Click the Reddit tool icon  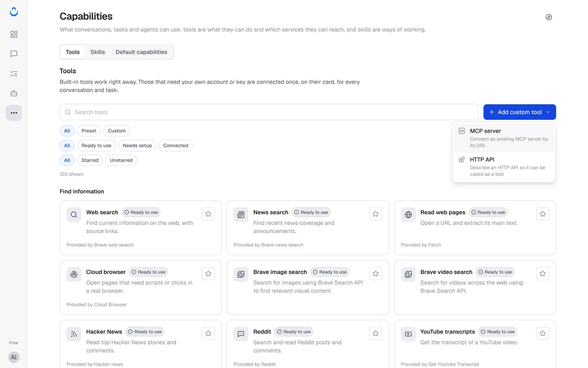click(x=241, y=334)
